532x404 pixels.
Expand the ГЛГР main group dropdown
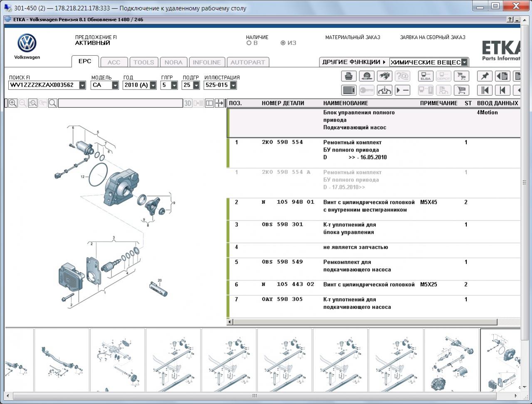(174, 85)
